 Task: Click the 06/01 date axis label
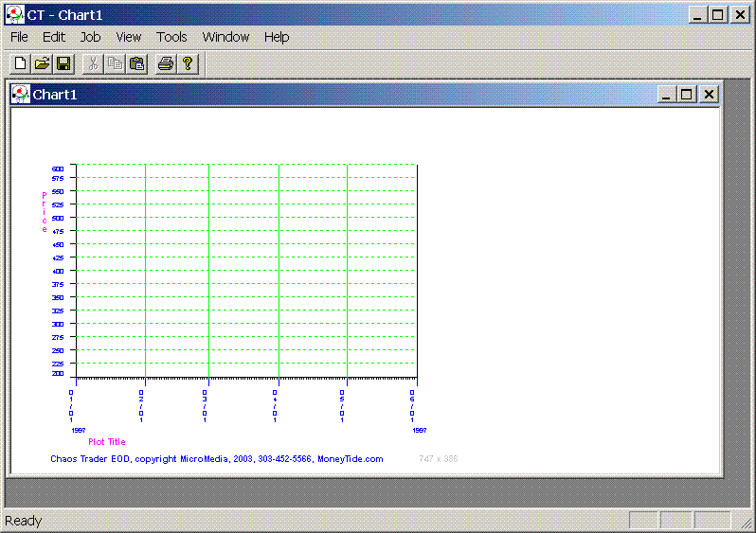click(412, 406)
